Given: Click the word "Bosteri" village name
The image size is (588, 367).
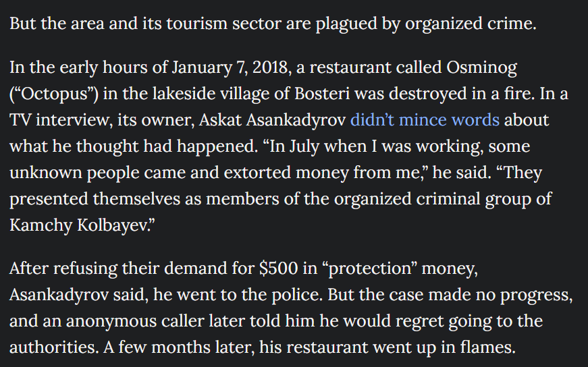Looking at the screenshot, I should click(322, 94).
